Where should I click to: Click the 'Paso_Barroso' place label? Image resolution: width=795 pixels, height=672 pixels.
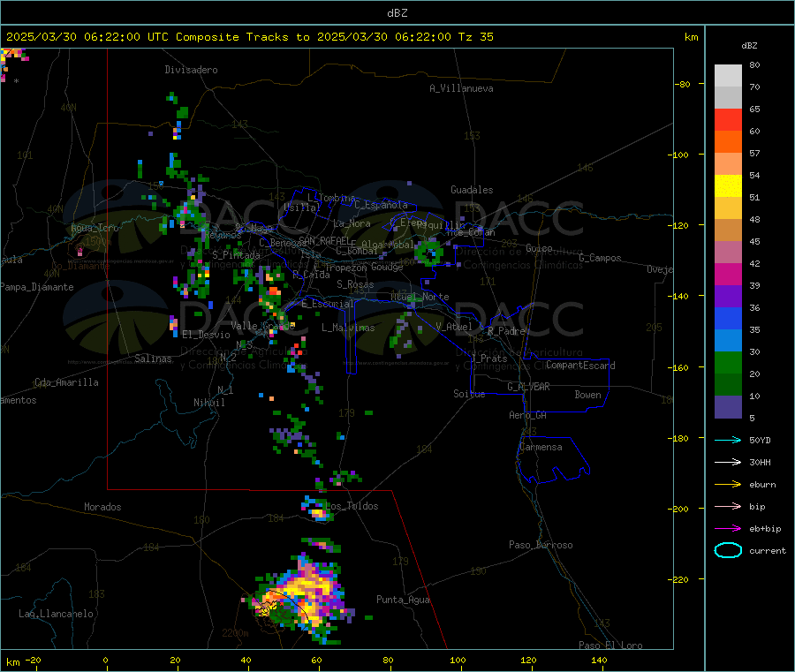tap(541, 545)
